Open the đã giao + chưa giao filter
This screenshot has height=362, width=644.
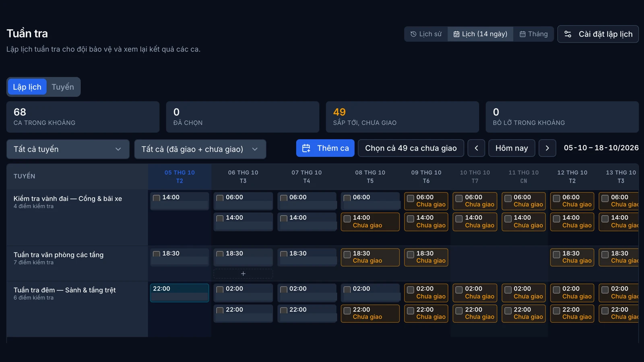pyautogui.click(x=200, y=149)
